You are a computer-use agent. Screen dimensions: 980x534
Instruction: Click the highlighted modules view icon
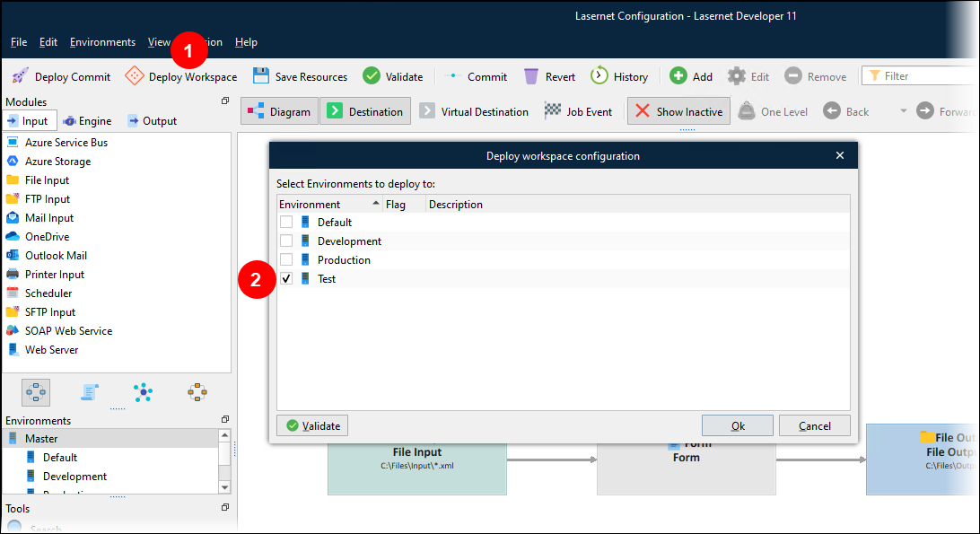(36, 393)
